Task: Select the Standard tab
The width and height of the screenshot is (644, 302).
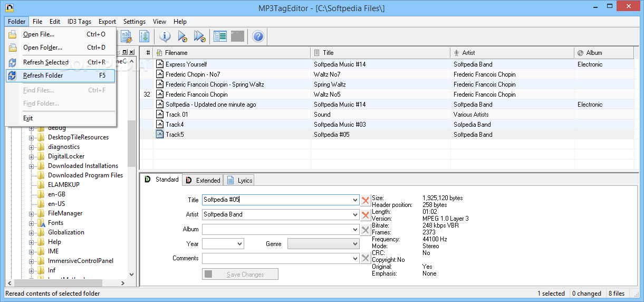Action: [x=161, y=180]
